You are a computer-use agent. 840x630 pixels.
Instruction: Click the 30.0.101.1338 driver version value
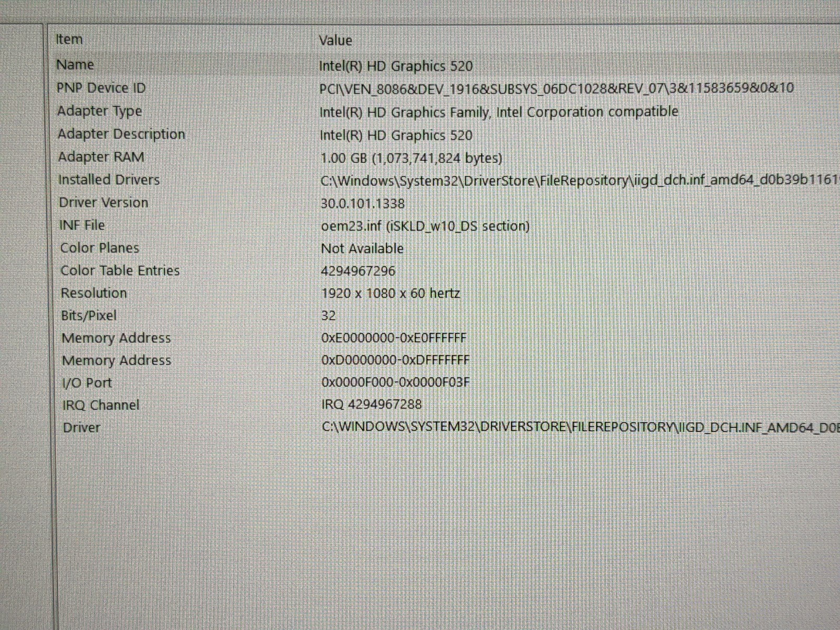pyautogui.click(x=362, y=204)
